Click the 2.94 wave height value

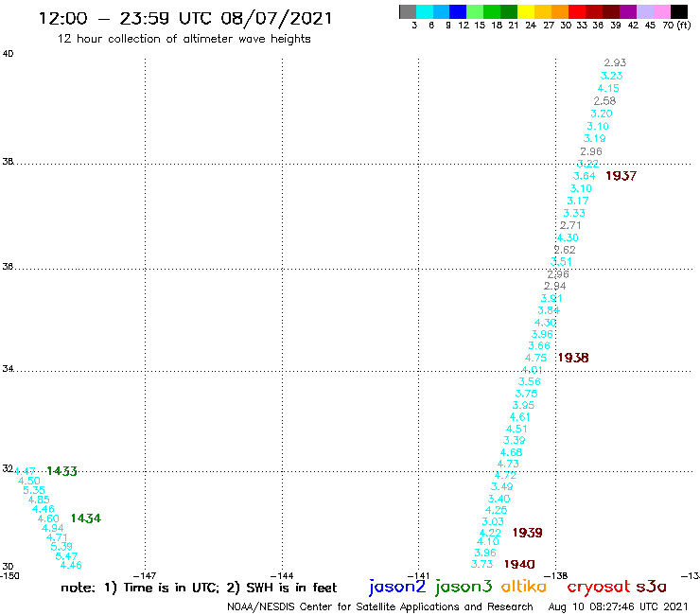555,287
